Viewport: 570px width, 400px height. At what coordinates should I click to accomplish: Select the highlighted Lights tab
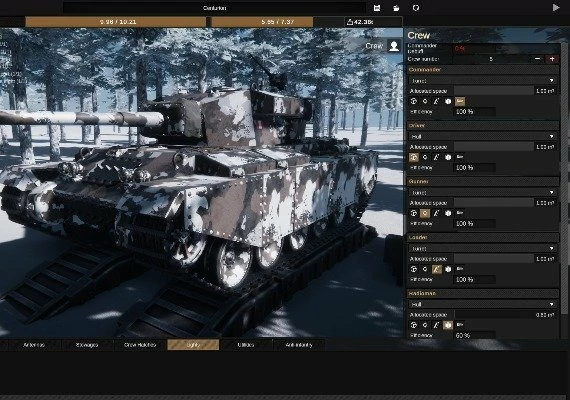pyautogui.click(x=193, y=345)
